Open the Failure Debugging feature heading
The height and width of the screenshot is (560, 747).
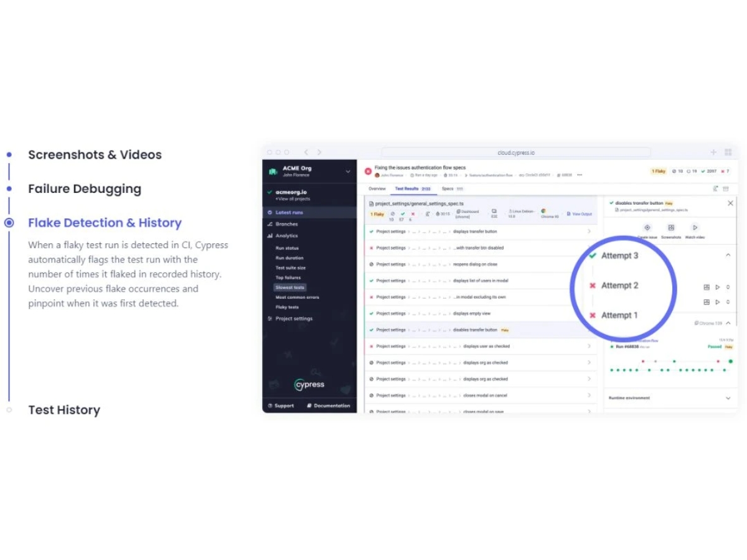pos(85,189)
